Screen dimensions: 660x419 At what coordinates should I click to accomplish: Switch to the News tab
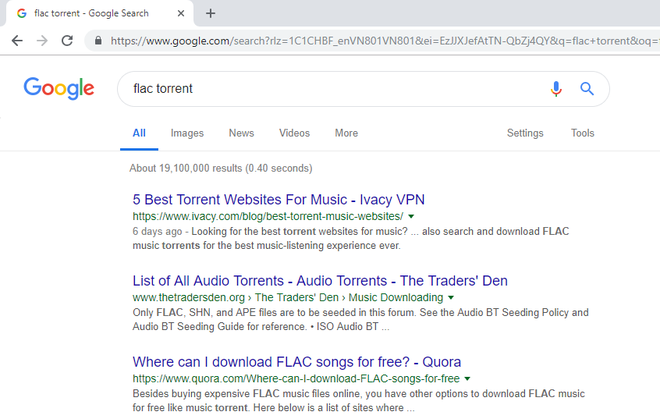click(x=241, y=133)
